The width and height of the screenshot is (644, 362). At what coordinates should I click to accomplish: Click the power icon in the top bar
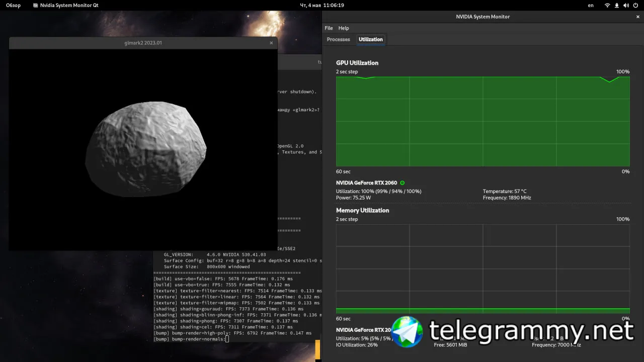(635, 6)
